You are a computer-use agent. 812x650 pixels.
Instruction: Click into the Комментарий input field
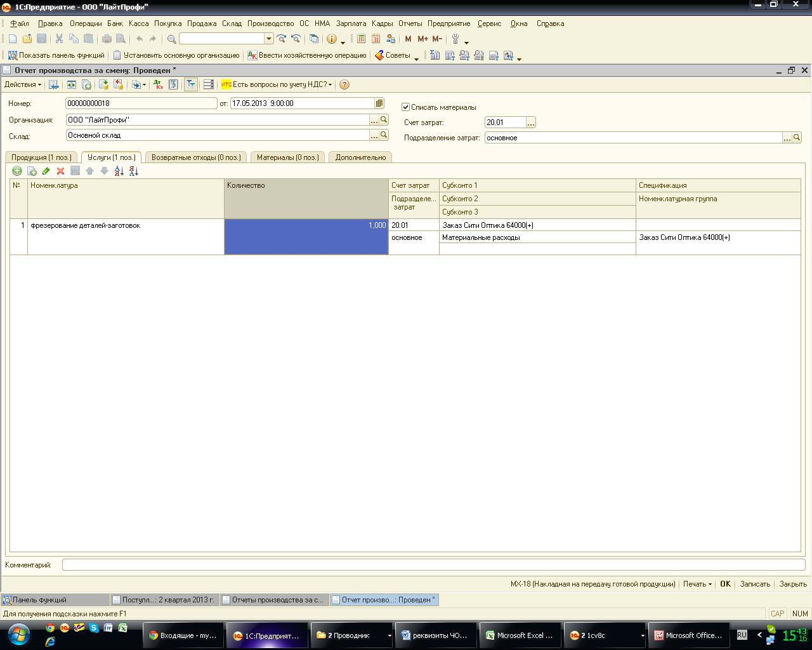coord(433,565)
